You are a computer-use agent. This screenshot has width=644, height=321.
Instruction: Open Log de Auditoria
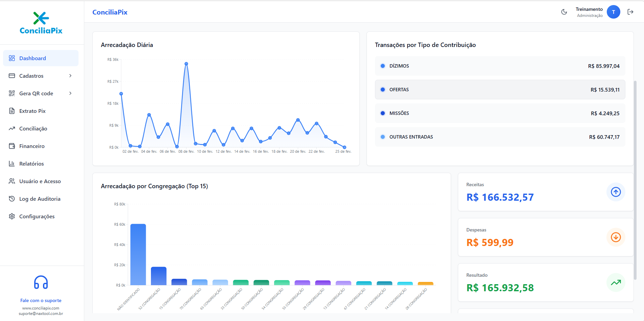pyautogui.click(x=40, y=199)
